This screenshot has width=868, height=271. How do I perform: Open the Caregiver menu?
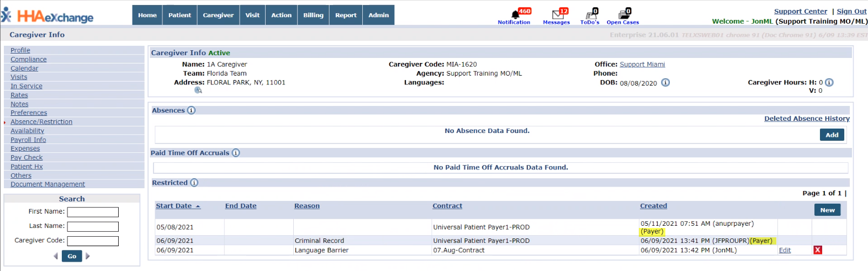[x=218, y=15]
